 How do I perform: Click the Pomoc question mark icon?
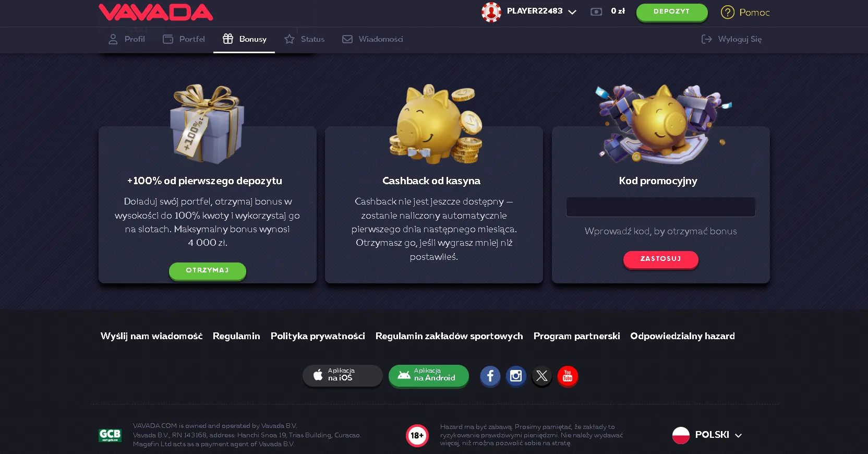727,12
